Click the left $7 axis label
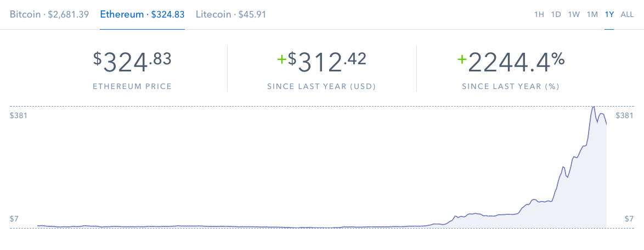644x250 pixels. (x=14, y=219)
